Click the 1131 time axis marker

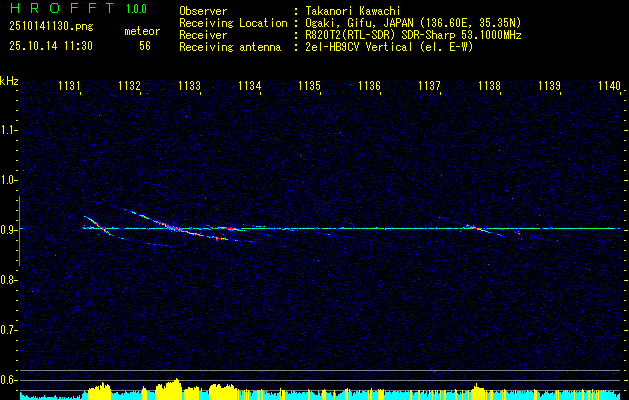point(69,85)
